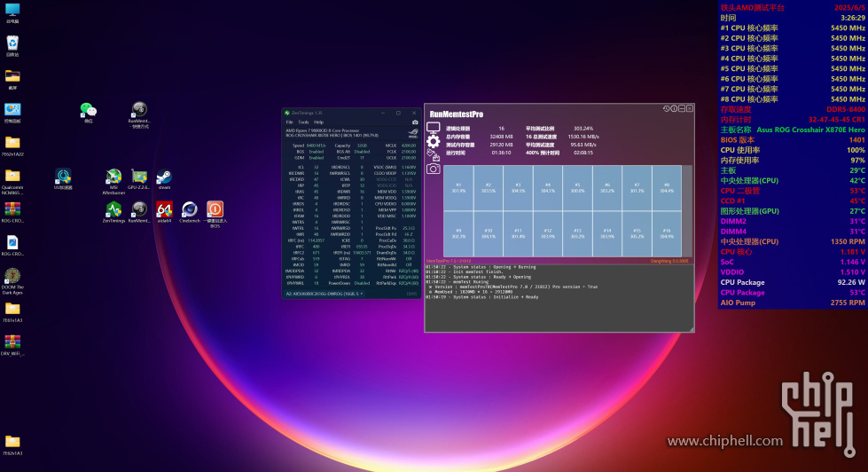868x472 pixels.
Task: Maximize the ZenTimings window
Action: [398, 113]
